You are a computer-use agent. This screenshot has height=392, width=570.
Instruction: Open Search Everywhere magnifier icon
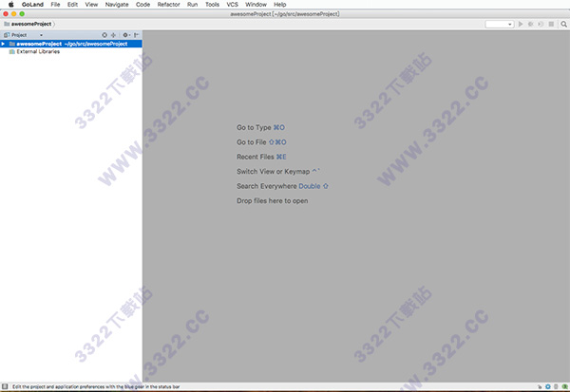click(563, 24)
